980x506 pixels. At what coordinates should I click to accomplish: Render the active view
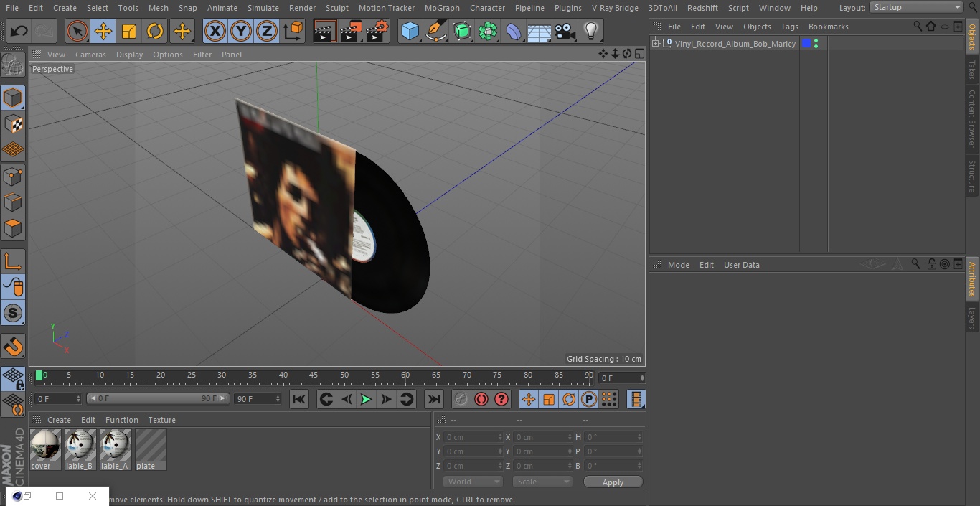tap(325, 31)
